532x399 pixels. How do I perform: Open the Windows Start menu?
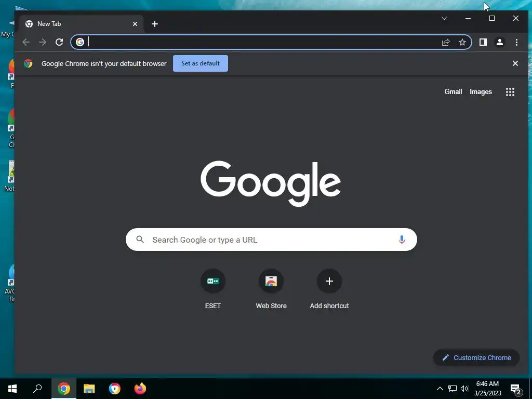pyautogui.click(x=12, y=389)
